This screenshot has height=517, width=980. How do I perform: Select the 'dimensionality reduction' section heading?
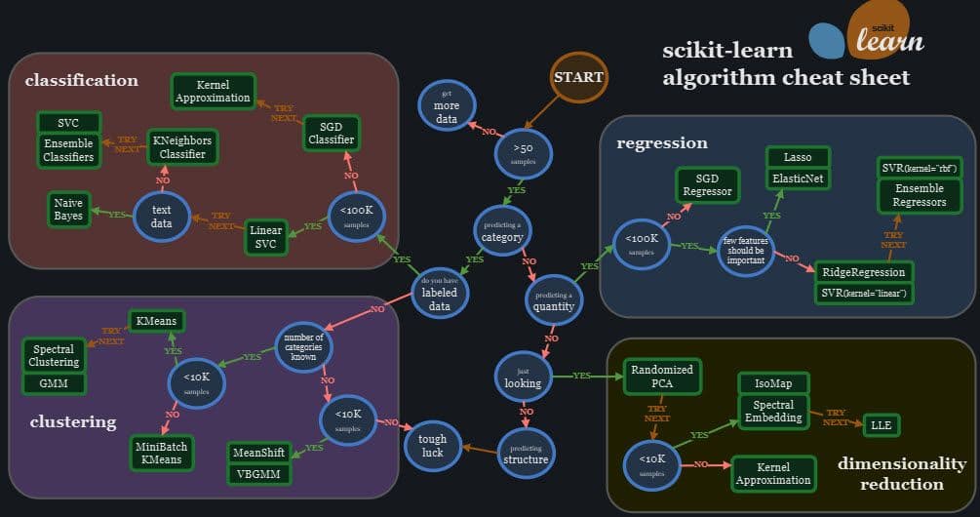(902, 473)
